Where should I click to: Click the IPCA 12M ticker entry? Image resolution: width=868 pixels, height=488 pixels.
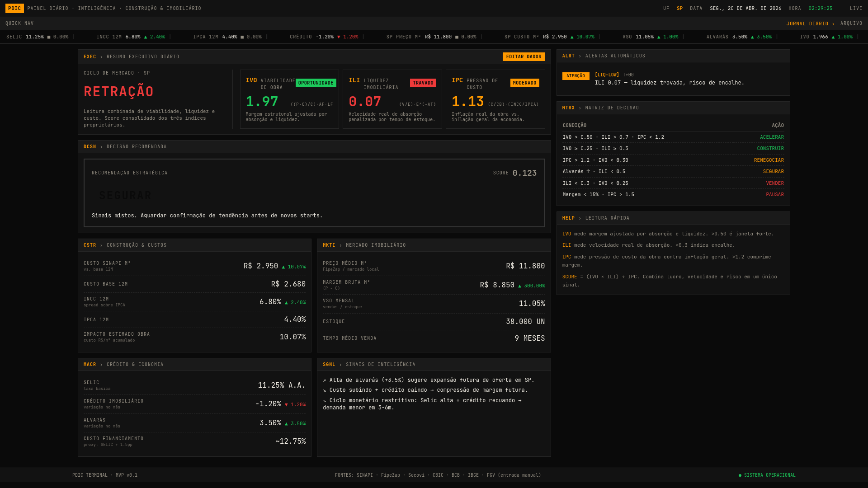coord(227,37)
